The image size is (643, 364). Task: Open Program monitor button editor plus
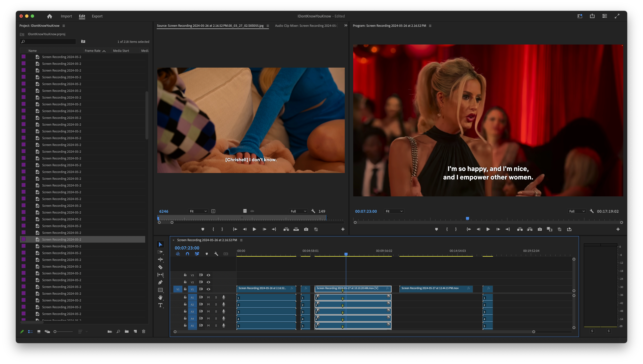click(x=618, y=229)
